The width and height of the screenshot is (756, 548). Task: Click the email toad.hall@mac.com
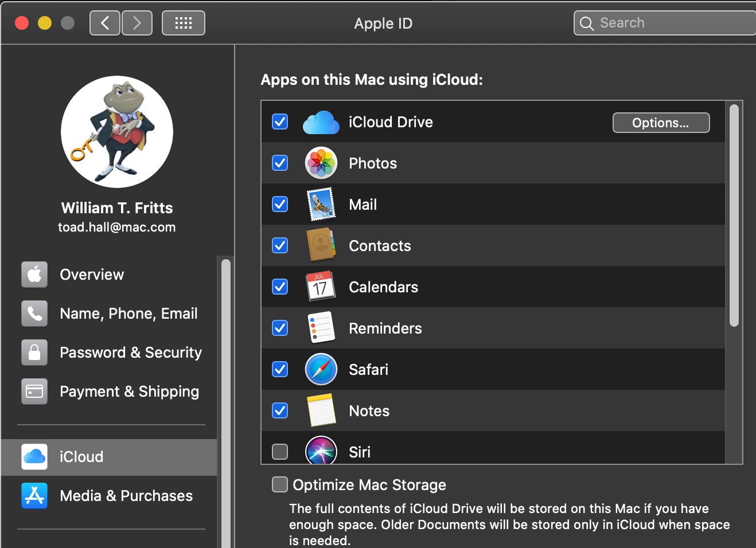[x=117, y=227]
